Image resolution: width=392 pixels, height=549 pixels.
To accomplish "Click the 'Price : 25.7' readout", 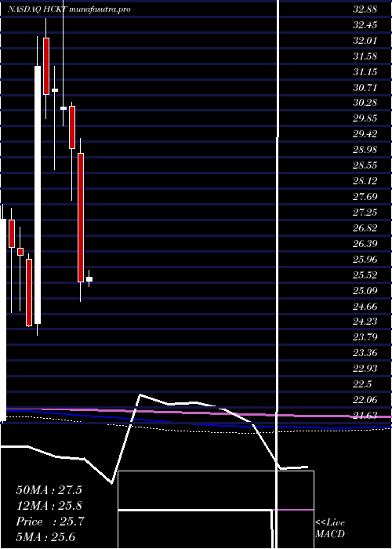I will click(x=49, y=522).
